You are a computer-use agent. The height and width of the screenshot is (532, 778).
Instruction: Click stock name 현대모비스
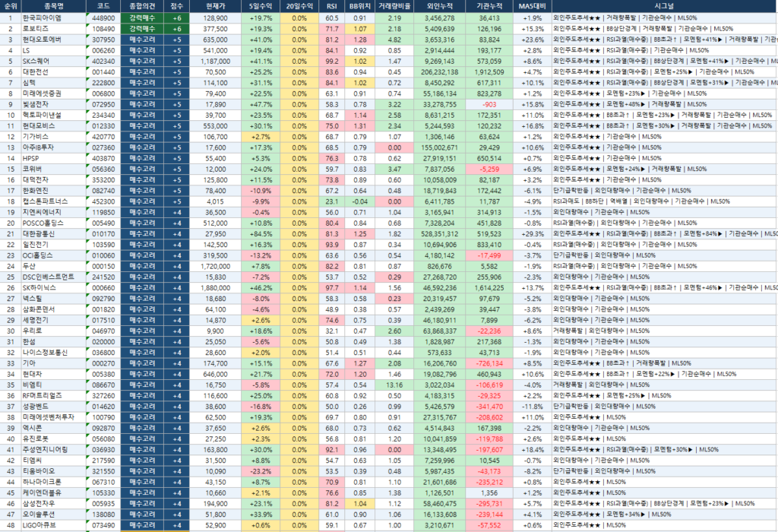[x=35, y=126]
